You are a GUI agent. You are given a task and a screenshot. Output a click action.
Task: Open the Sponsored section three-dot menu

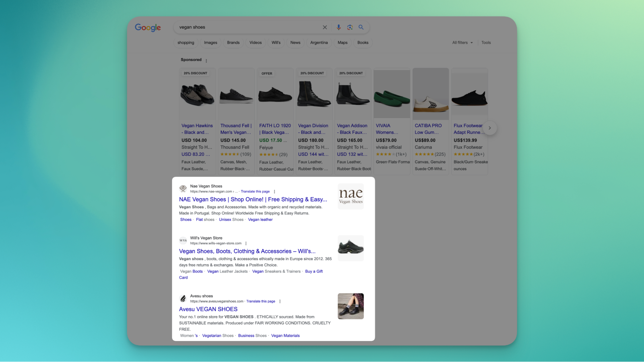pos(206,60)
